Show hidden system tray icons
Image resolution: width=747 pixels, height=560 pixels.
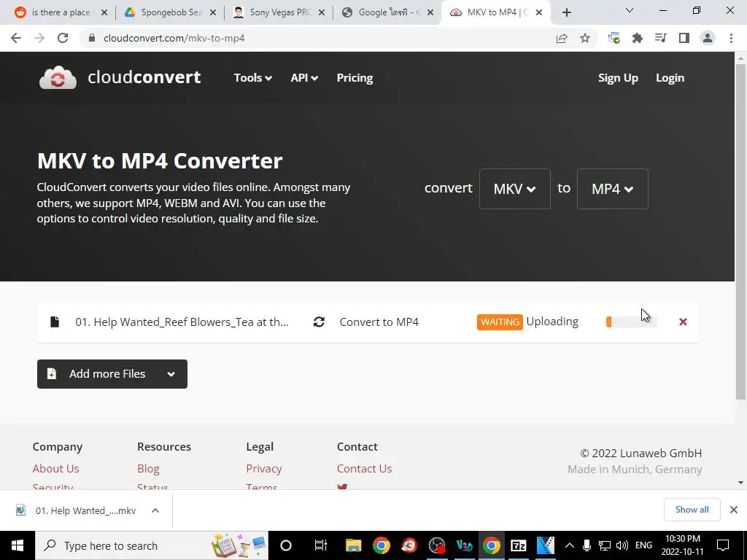click(569, 545)
